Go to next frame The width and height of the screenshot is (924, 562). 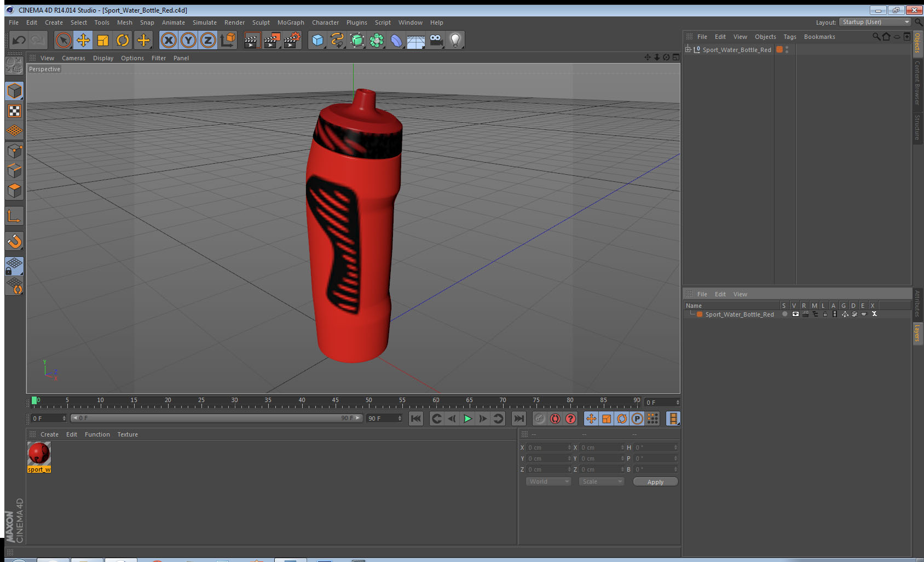coord(483,418)
